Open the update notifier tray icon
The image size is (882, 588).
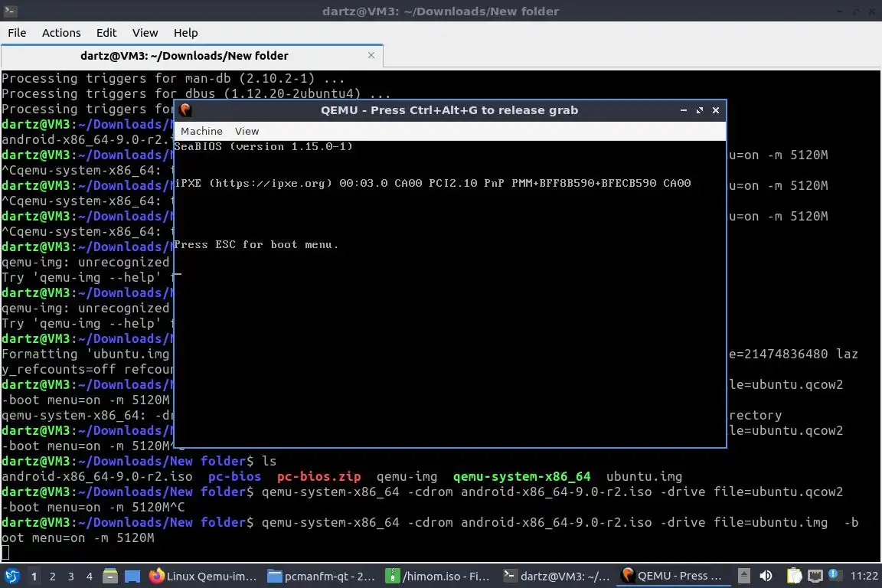point(835,575)
